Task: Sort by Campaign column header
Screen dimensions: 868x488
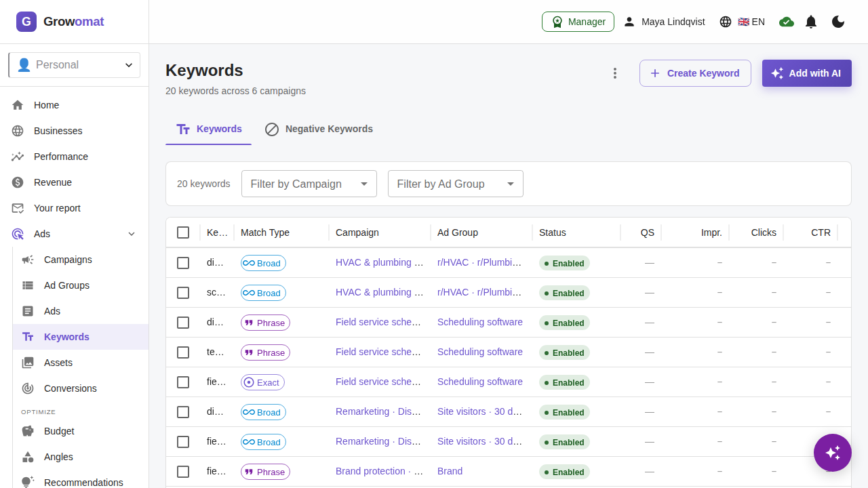Action: (x=357, y=232)
